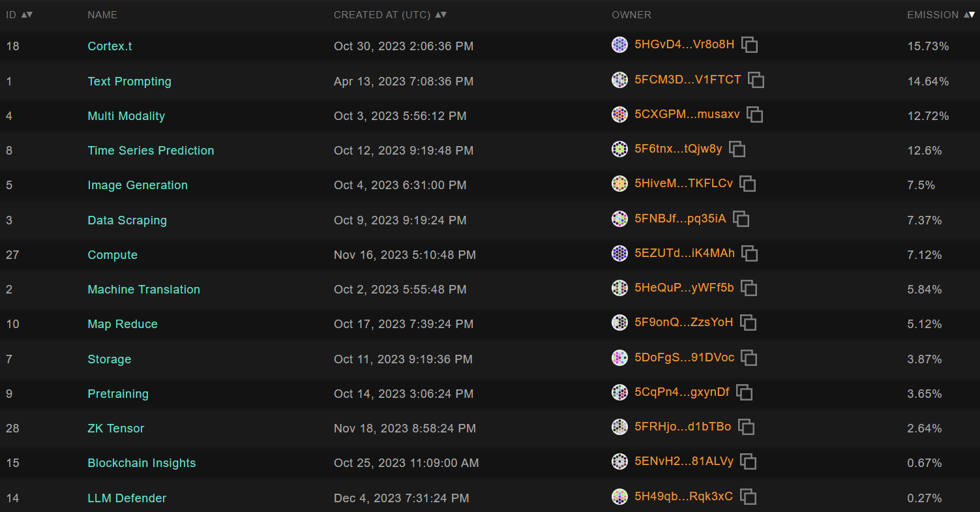Image resolution: width=980 pixels, height=512 pixels.
Task: Copy the Cortex.t owner address
Action: (x=750, y=45)
